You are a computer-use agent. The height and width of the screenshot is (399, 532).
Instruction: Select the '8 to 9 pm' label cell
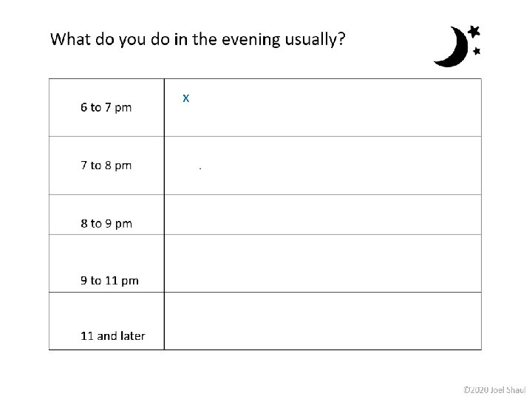[106, 215]
